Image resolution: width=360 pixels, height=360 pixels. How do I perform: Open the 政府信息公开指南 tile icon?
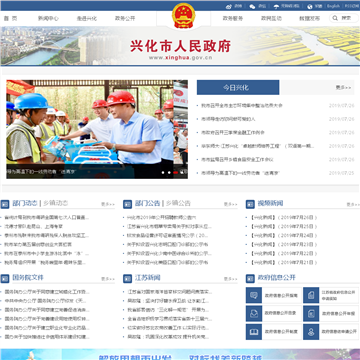tap(254, 295)
